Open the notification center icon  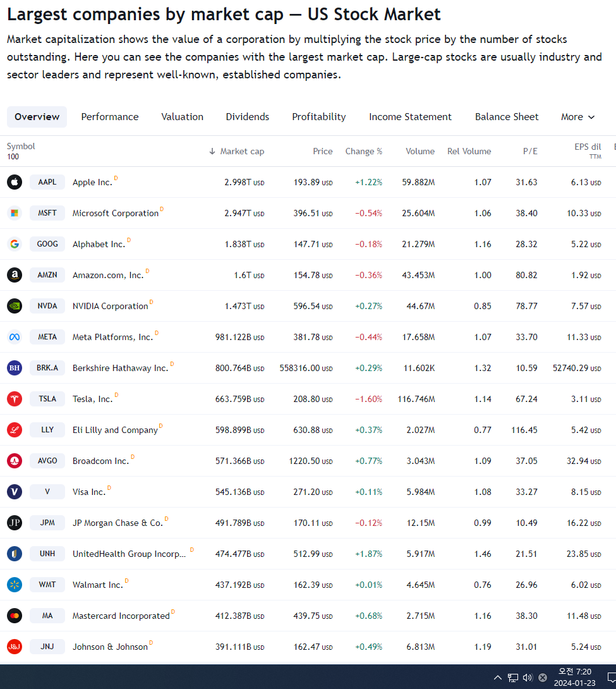click(x=611, y=678)
